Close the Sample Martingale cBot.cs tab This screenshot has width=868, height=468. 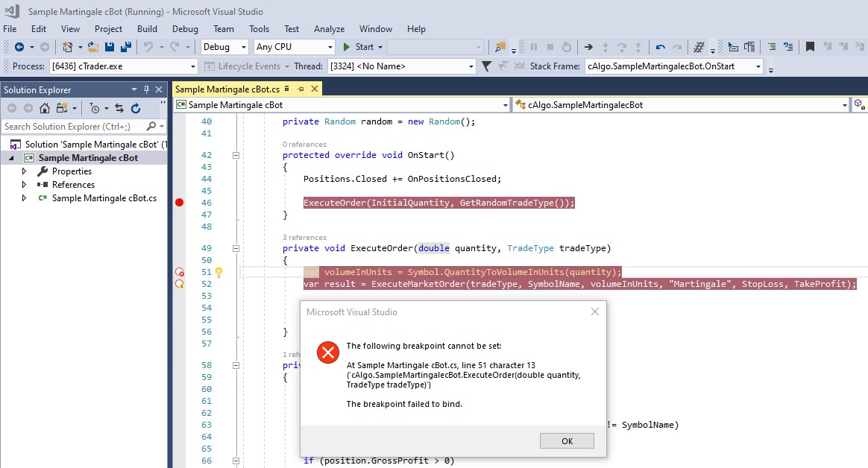[315, 89]
